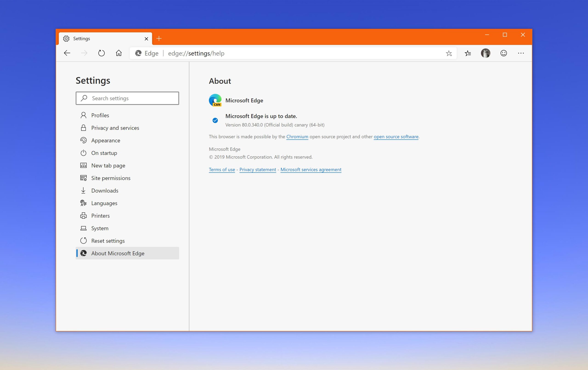Screen dimensions: 588x370
Task: Click the address bar URL
Action: tap(196, 53)
